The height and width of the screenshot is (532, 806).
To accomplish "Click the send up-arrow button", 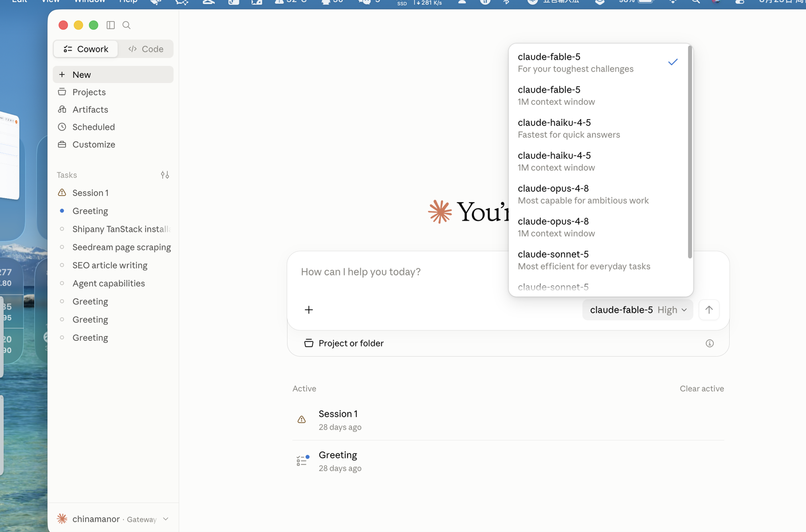I will tap(709, 310).
